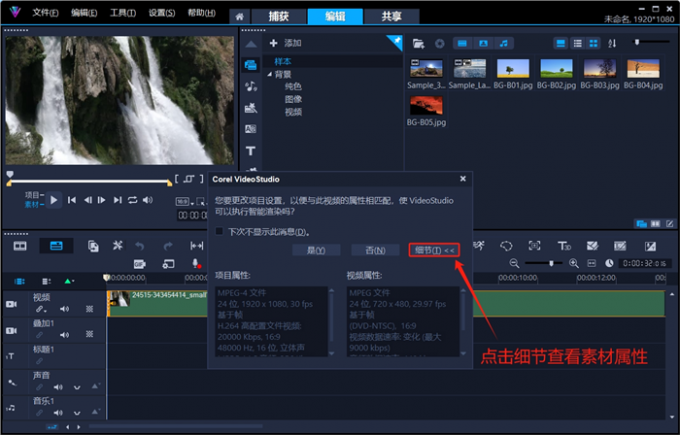Open the sound and music library icon
Screen dimensions: 680x435
click(251, 86)
